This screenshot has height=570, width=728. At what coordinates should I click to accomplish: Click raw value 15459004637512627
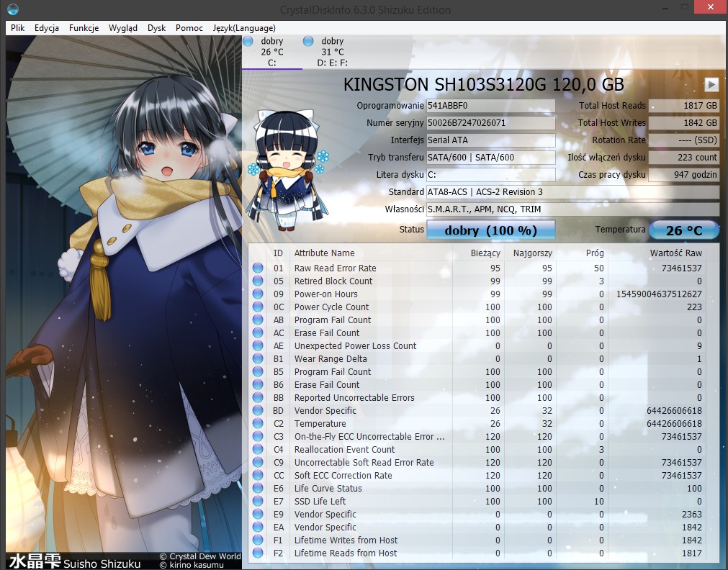tap(659, 294)
